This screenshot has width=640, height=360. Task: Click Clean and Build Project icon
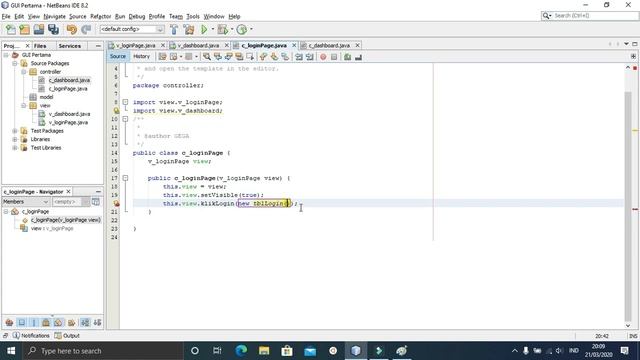click(189, 29)
